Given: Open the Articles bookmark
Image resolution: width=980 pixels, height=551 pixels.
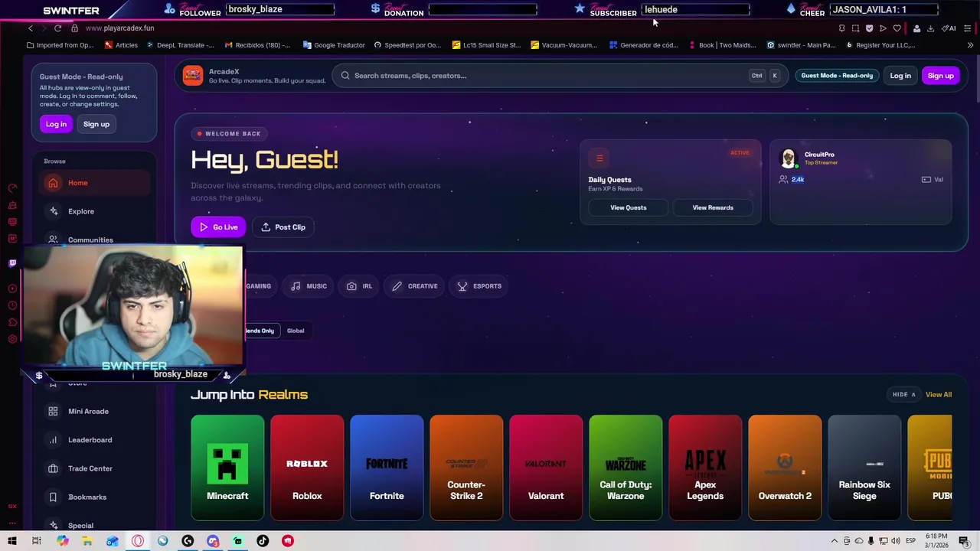Looking at the screenshot, I should click(x=121, y=45).
